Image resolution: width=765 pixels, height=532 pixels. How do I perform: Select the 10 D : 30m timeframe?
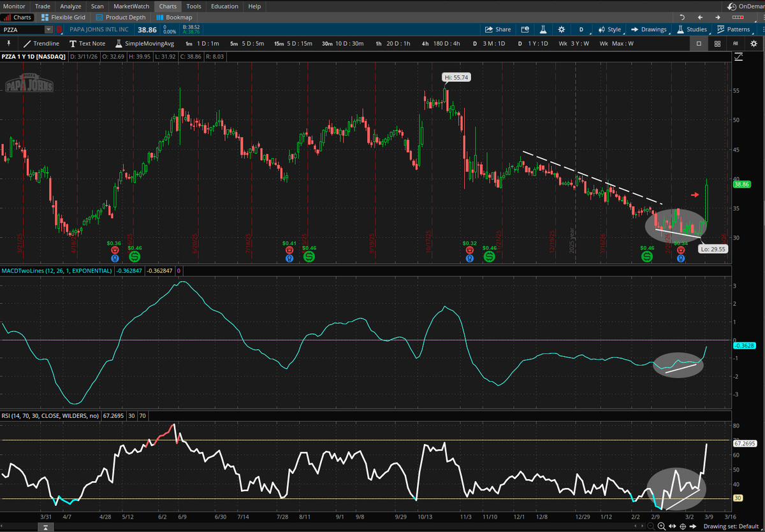pyautogui.click(x=343, y=43)
